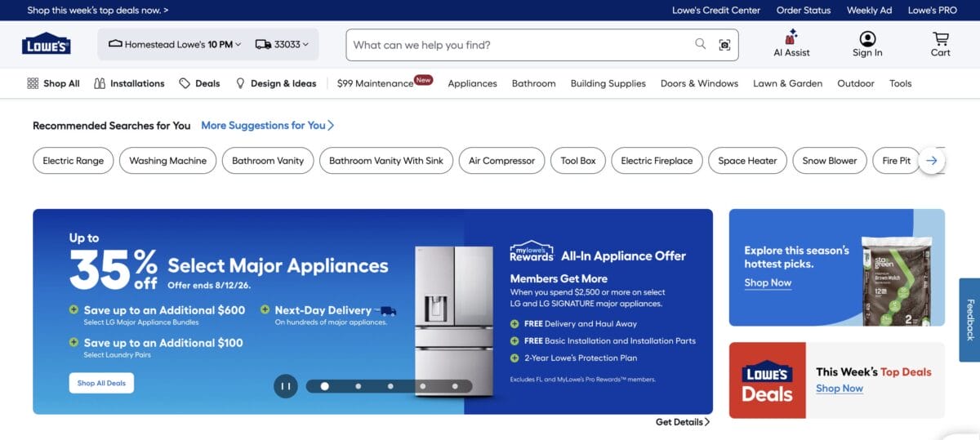Click Shop Now for This Week's Top Deals
Image resolution: width=980 pixels, height=440 pixels.
840,389
